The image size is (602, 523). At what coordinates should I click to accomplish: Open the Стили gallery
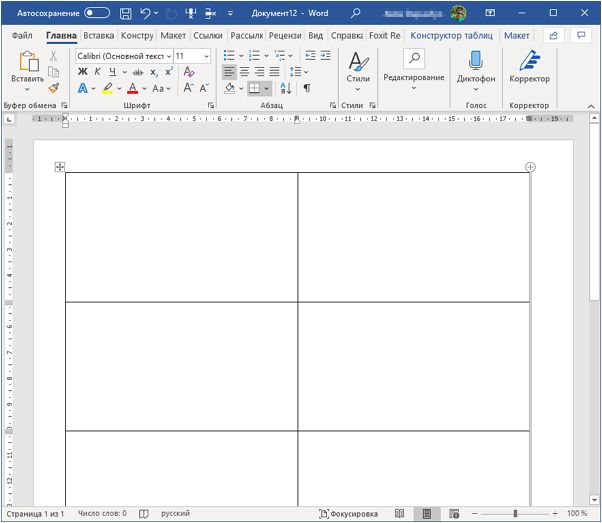point(358,72)
